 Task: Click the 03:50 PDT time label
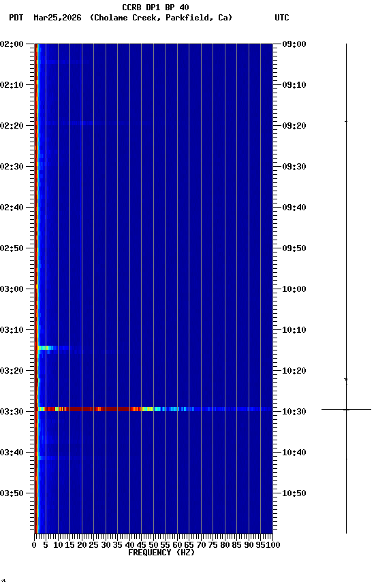point(12,493)
